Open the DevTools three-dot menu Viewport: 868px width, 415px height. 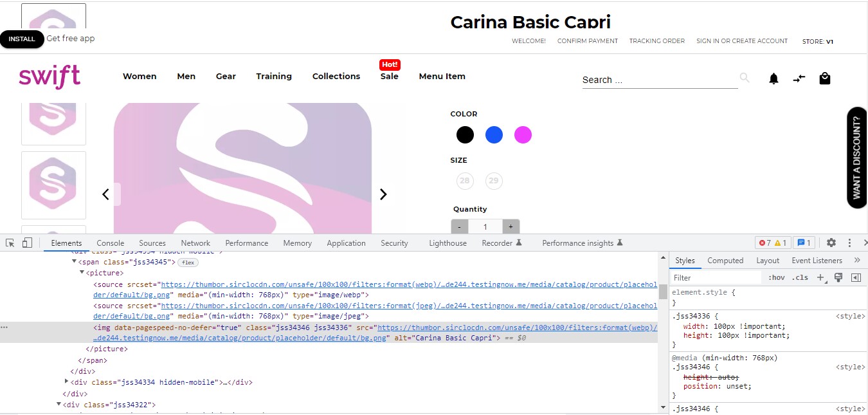point(849,243)
